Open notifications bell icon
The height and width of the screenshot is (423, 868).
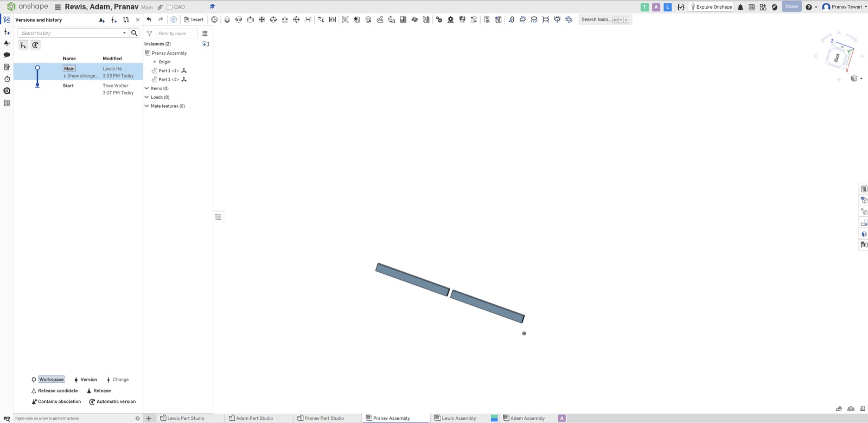pyautogui.click(x=740, y=7)
